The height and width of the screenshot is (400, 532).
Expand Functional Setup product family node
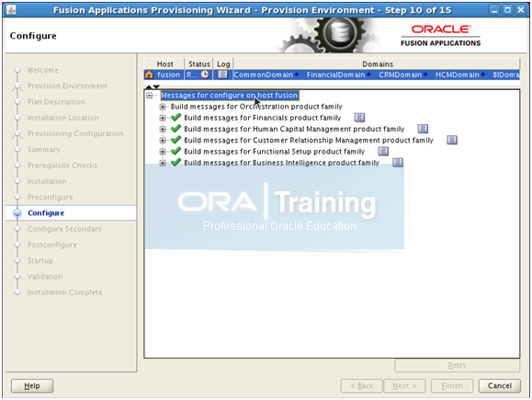(163, 152)
